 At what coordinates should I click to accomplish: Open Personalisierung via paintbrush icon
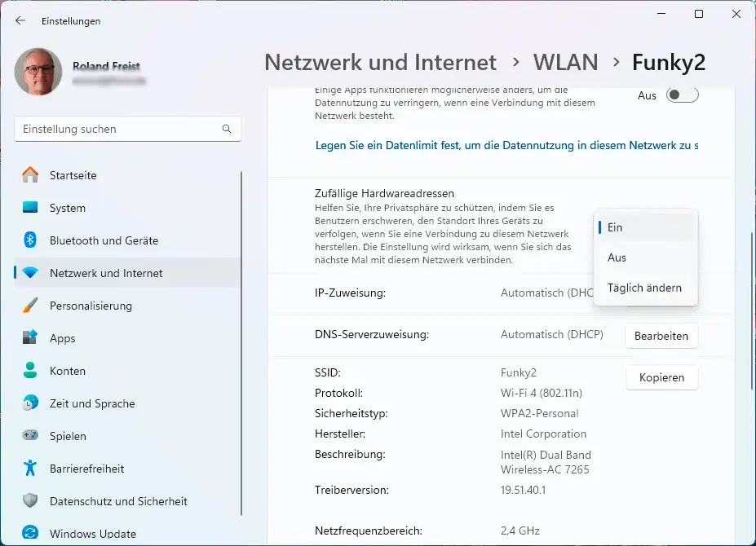[x=30, y=306]
